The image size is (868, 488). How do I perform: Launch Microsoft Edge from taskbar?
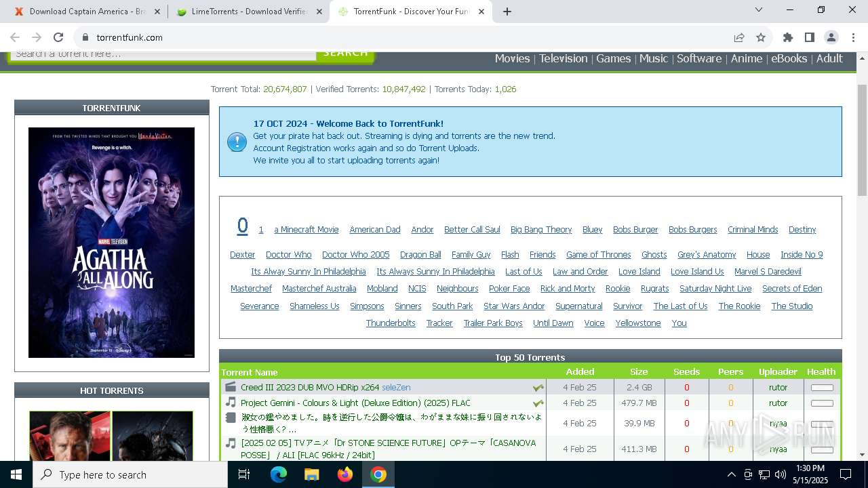pos(279,474)
